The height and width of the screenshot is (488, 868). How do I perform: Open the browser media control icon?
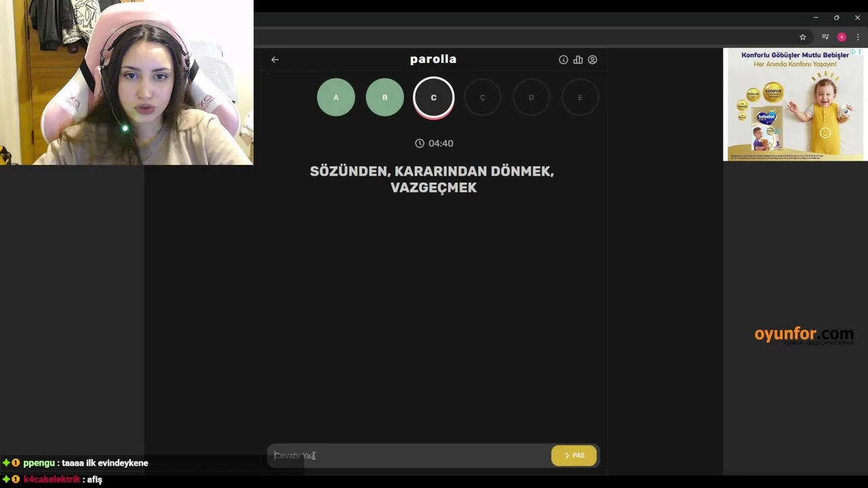825,37
